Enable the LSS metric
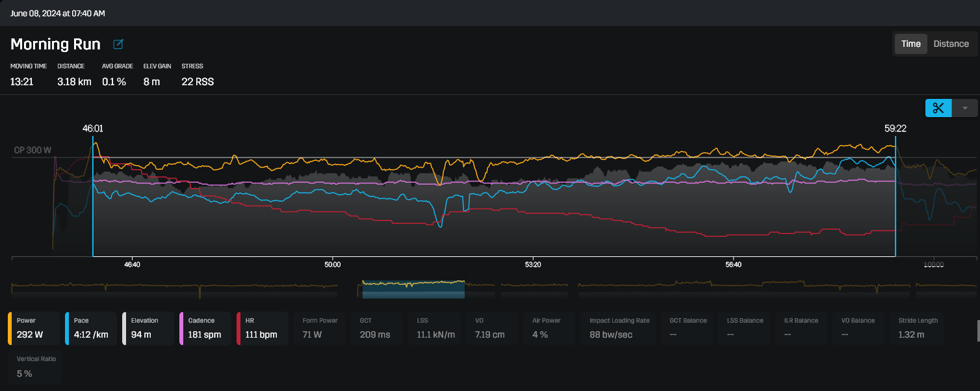 point(435,328)
